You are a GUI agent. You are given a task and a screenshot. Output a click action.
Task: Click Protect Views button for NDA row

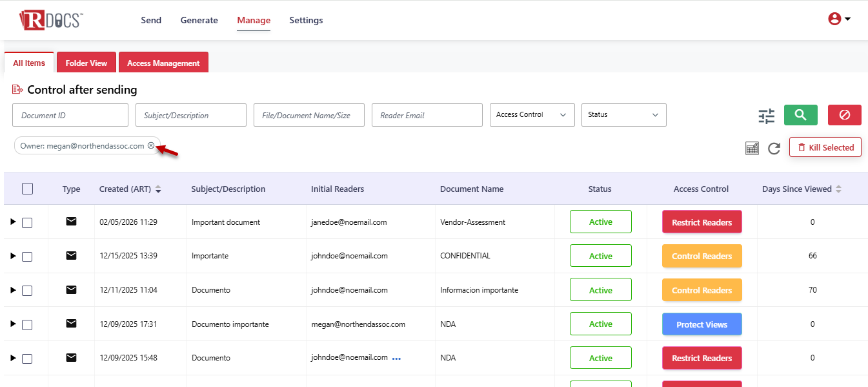[701, 324]
